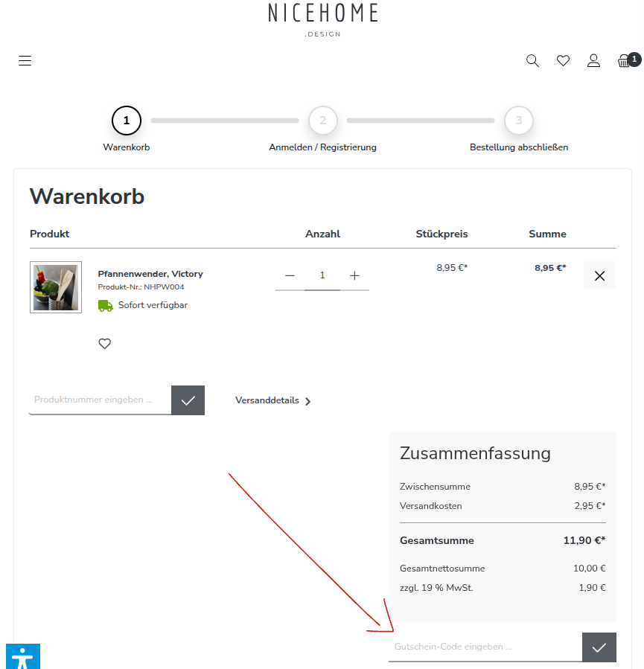Open the shopping basket icon

pos(625,61)
